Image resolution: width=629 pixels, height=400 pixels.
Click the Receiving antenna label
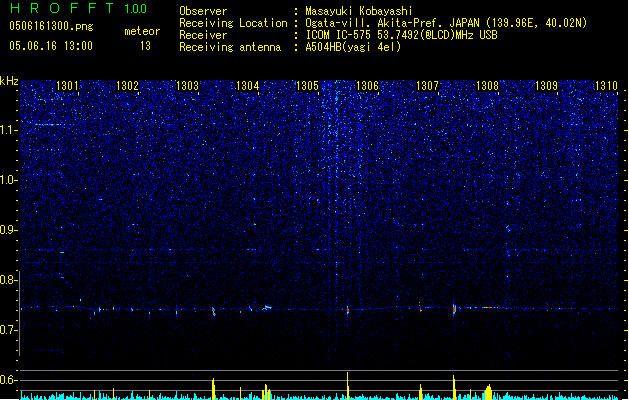tap(230, 47)
